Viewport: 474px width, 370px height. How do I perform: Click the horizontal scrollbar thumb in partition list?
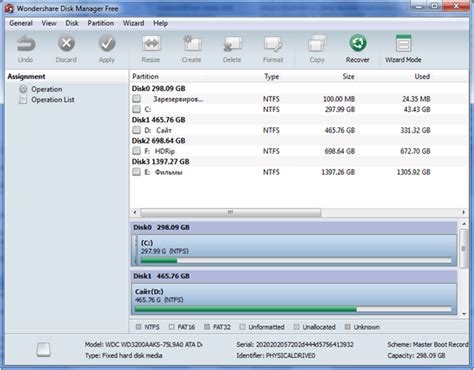pos(231,212)
